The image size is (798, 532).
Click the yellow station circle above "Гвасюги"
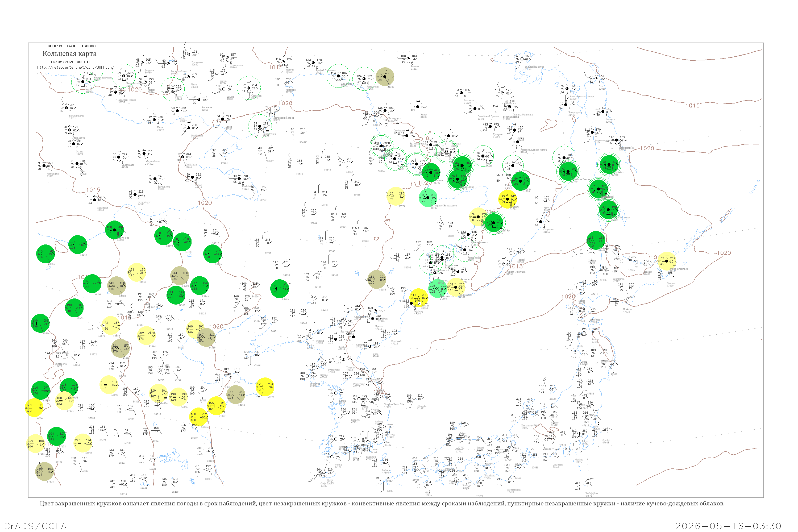(x=508, y=199)
